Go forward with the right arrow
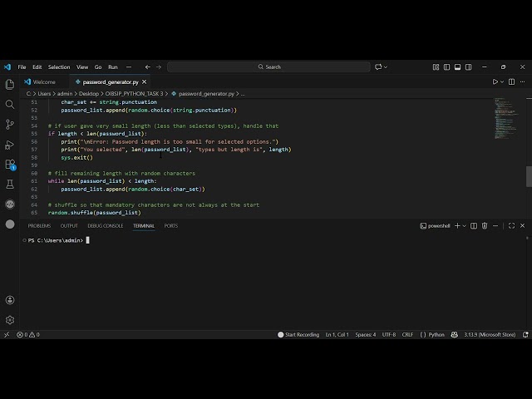The image size is (532, 399). pyautogui.click(x=159, y=66)
